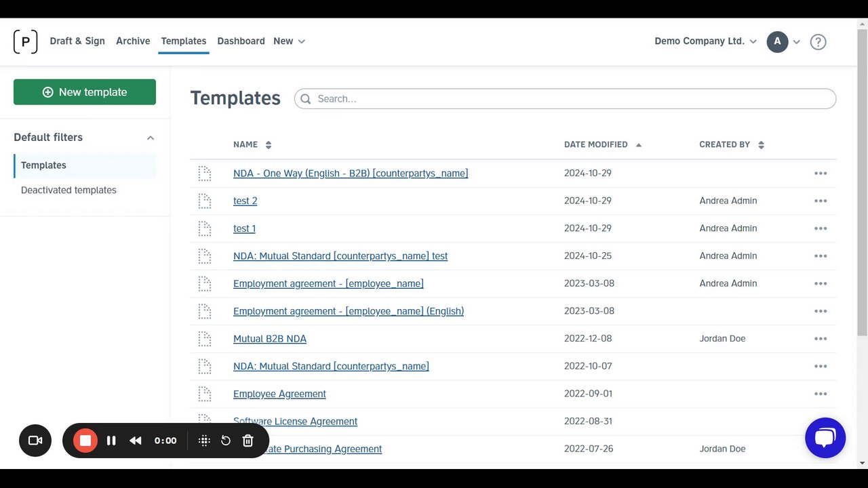
Task: Click the camera icon in recorder bar
Action: (35, 441)
